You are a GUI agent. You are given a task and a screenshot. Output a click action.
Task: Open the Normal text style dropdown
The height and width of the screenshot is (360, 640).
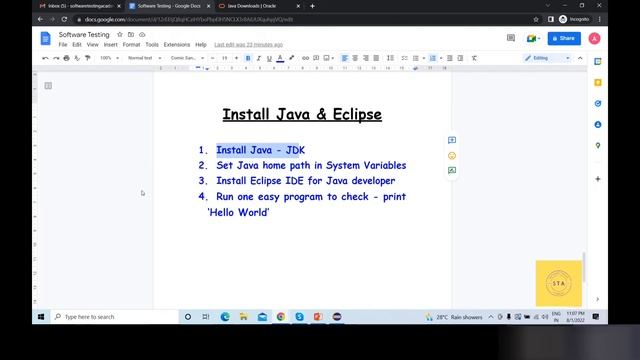coord(144,58)
